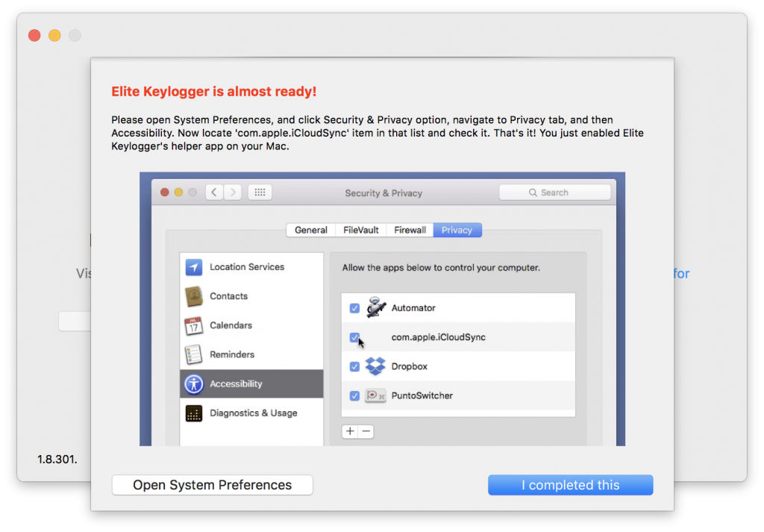Click com.apple.iCloudSync name in list
The height and width of the screenshot is (532, 764).
pos(439,337)
